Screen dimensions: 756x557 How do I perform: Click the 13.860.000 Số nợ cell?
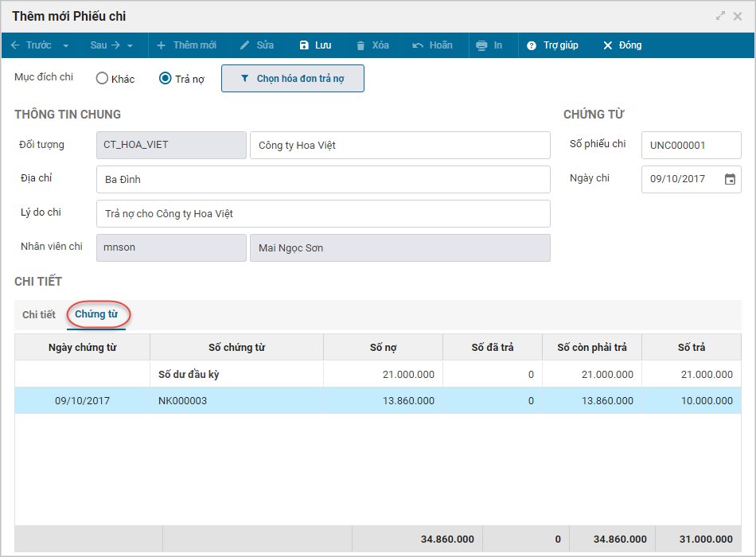[384, 401]
